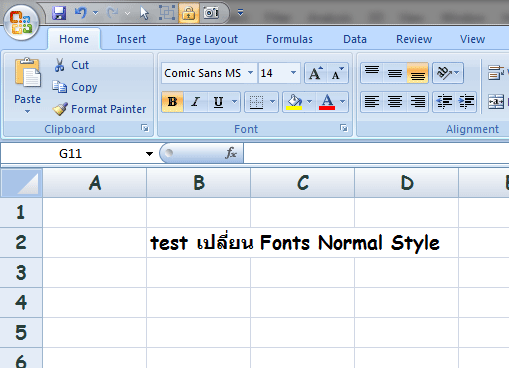The width and height of the screenshot is (509, 368).
Task: Select column C header
Action: click(x=303, y=183)
